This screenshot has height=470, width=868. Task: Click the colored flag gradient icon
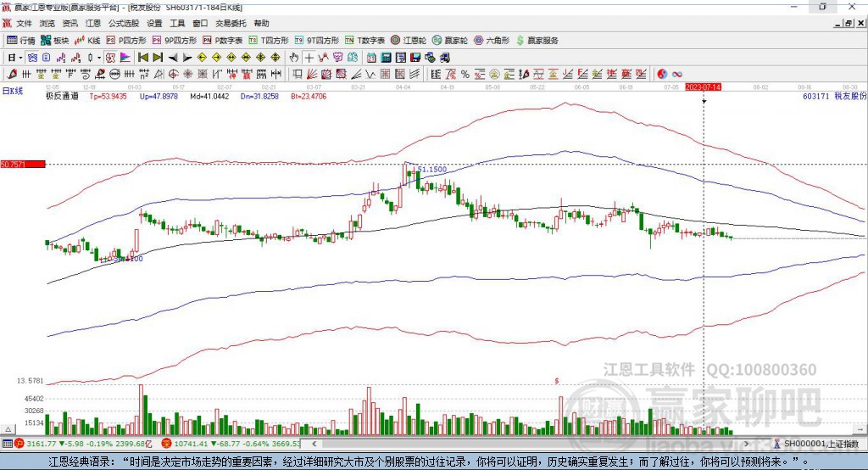click(125, 58)
